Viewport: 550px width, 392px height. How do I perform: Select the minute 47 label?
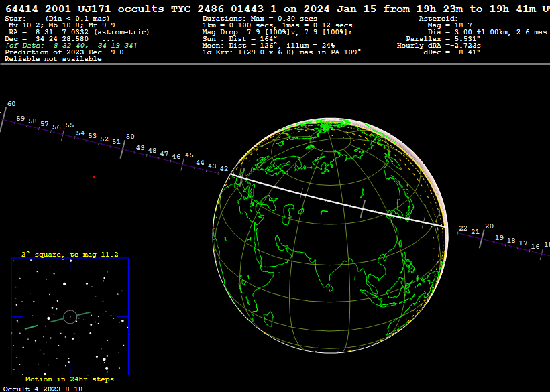tap(164, 154)
